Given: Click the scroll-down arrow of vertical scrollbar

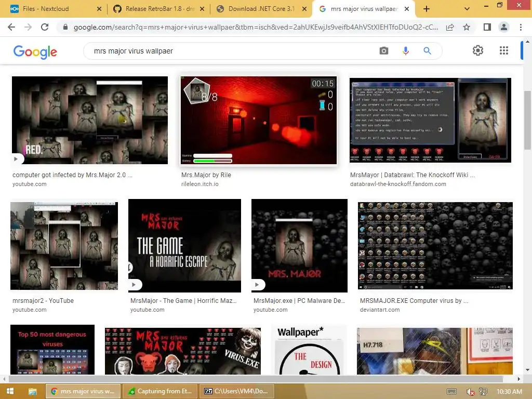Looking at the screenshot, I should coord(527,370).
